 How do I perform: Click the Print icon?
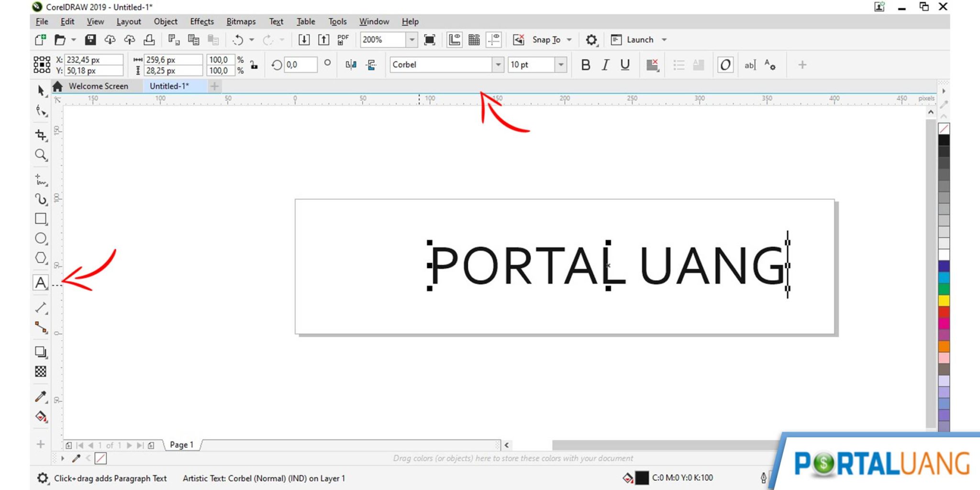point(149,40)
